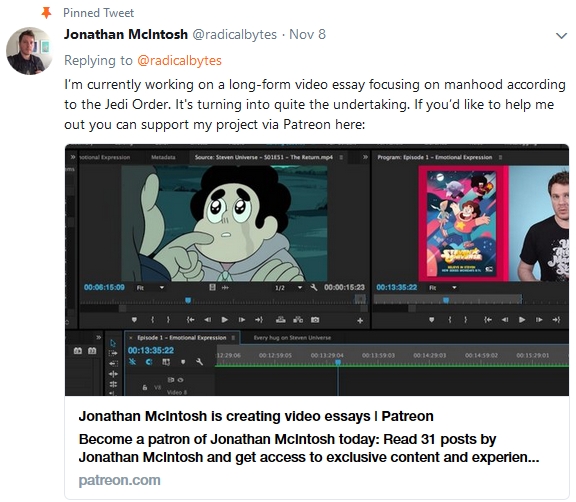Switch to 'Every hug on Steven Universe' sequence tab
This screenshot has height=502, width=576.
292,337
